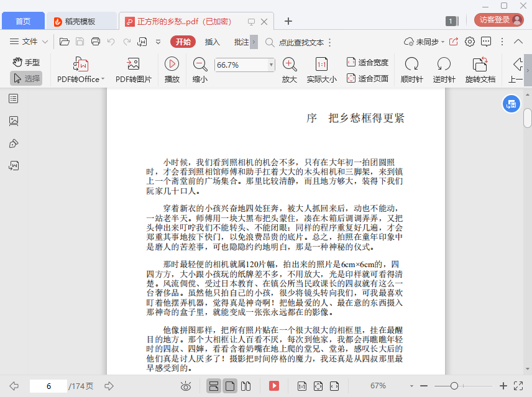Go to previous page arrow in status bar
Image resolution: width=532 pixels, height=397 pixels.
14,386
